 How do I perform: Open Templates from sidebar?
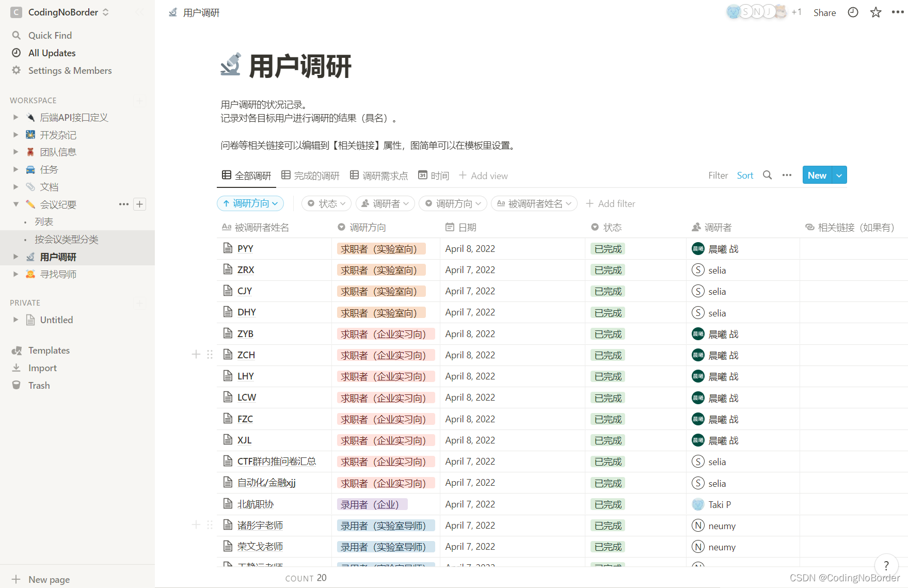point(49,350)
